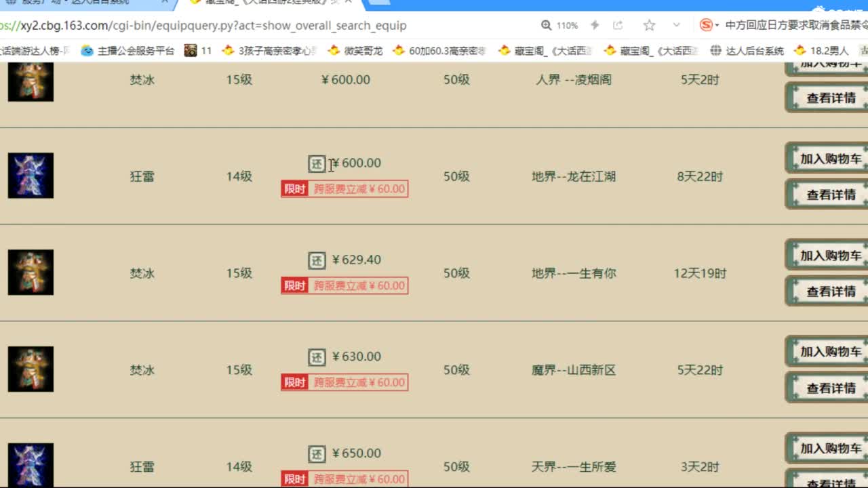
Task: Click price text ¥629.40
Action: (357, 260)
